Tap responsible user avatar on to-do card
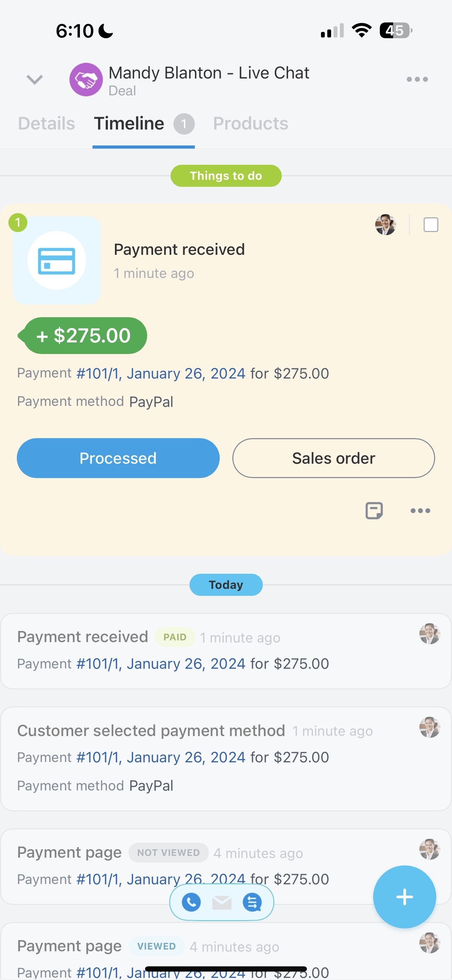This screenshot has height=980, width=452. pos(385,224)
